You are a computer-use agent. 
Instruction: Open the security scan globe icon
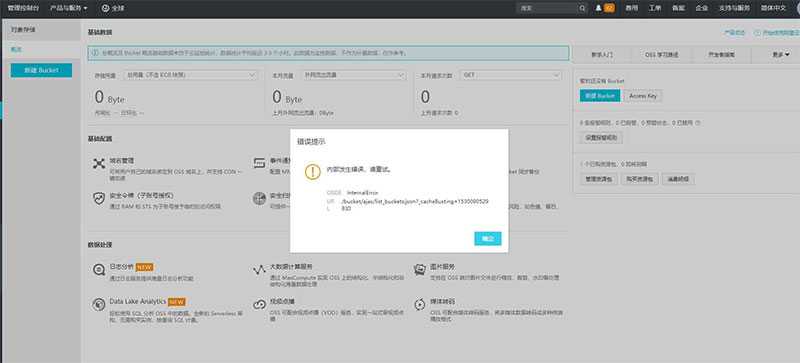[259, 199]
